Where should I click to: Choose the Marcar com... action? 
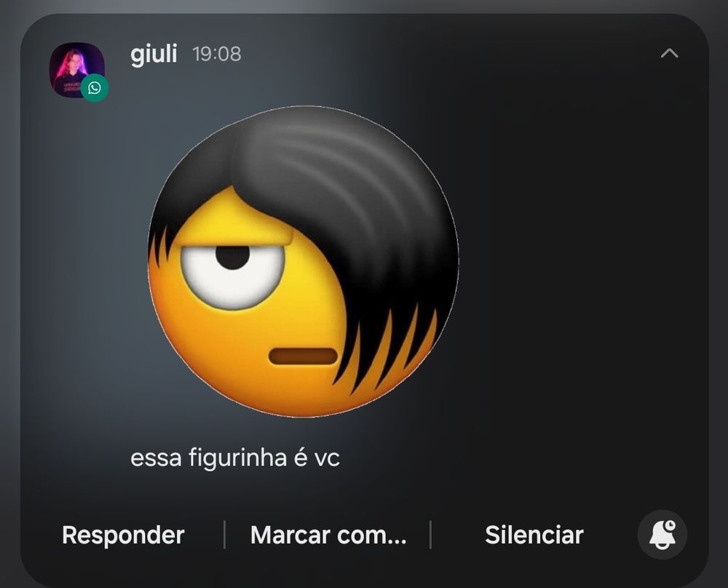click(328, 535)
